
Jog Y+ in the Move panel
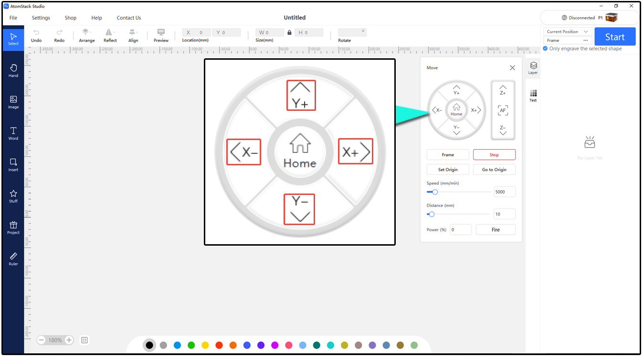coord(456,90)
